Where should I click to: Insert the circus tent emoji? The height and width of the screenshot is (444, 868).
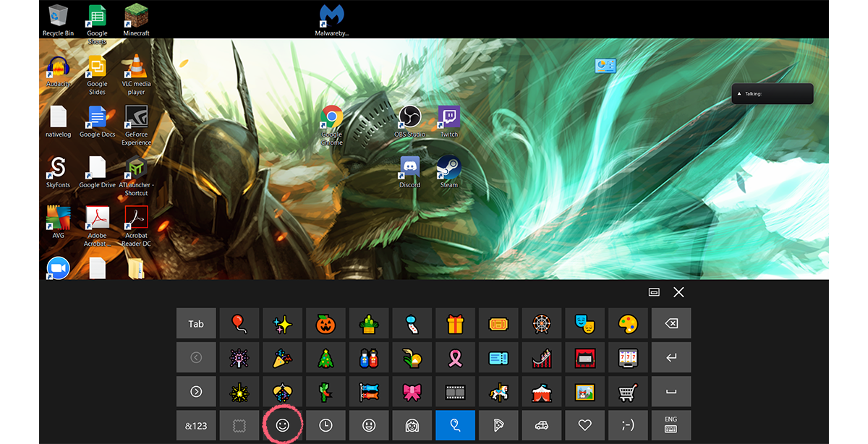coord(542,391)
